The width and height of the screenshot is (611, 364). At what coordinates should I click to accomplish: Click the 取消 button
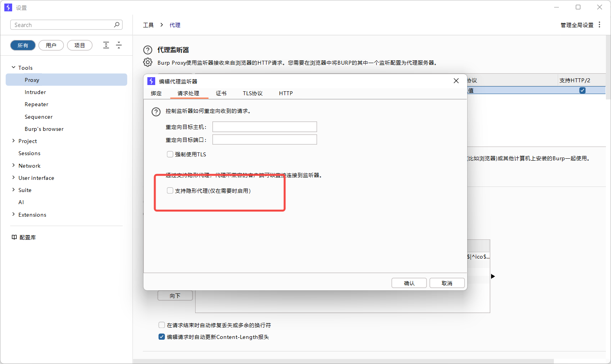coord(447,283)
